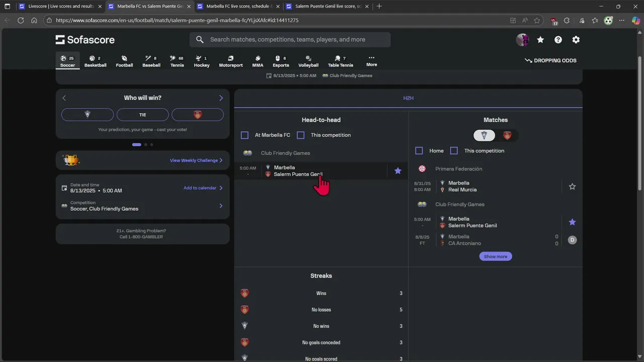Viewport: 644px width, 362px height.
Task: Go to next prediction card arrow
Action: click(221, 98)
